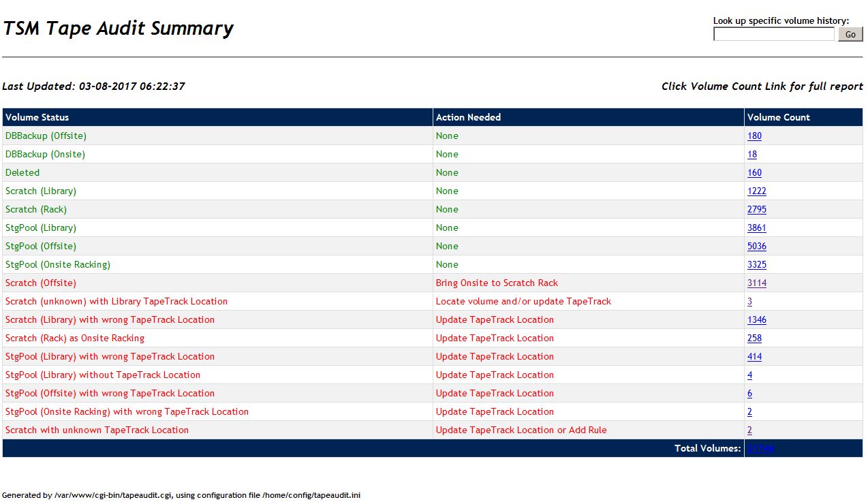Open the 2795 Scratch (Rack) count link
This screenshot has width=868, height=504.
point(757,210)
